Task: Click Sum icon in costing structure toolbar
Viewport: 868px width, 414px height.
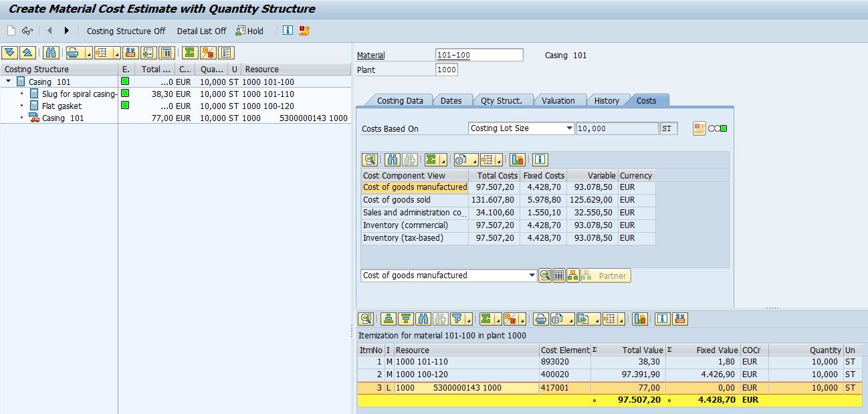Action: (x=191, y=53)
